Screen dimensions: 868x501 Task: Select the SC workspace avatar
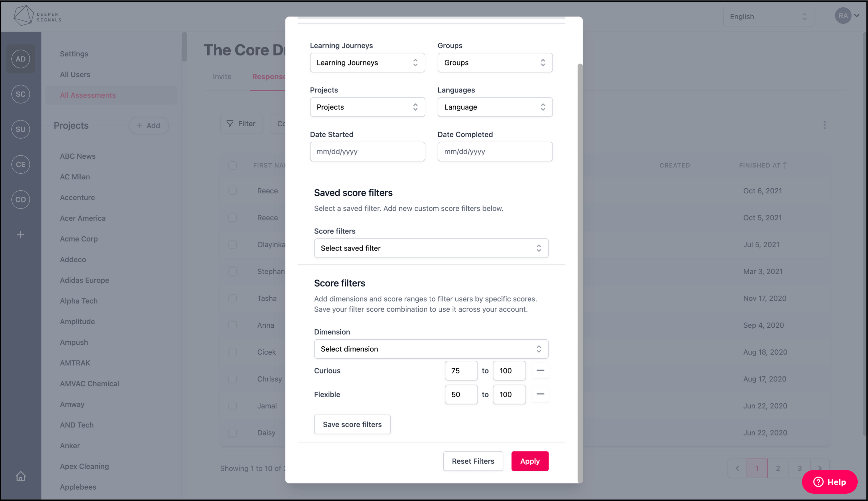click(21, 94)
